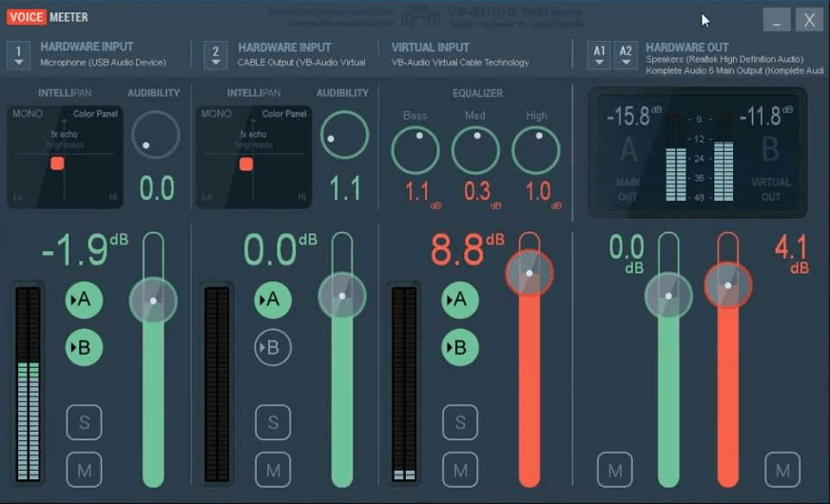This screenshot has height=504, width=830.
Task: Toggle the B bus on the Virtual Input strip
Action: (460, 348)
